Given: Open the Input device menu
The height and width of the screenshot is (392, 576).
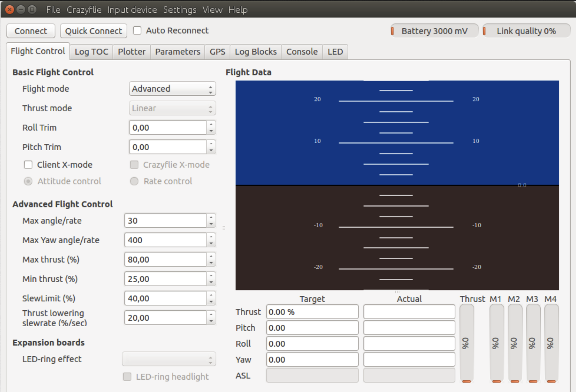Looking at the screenshot, I should tap(132, 10).
